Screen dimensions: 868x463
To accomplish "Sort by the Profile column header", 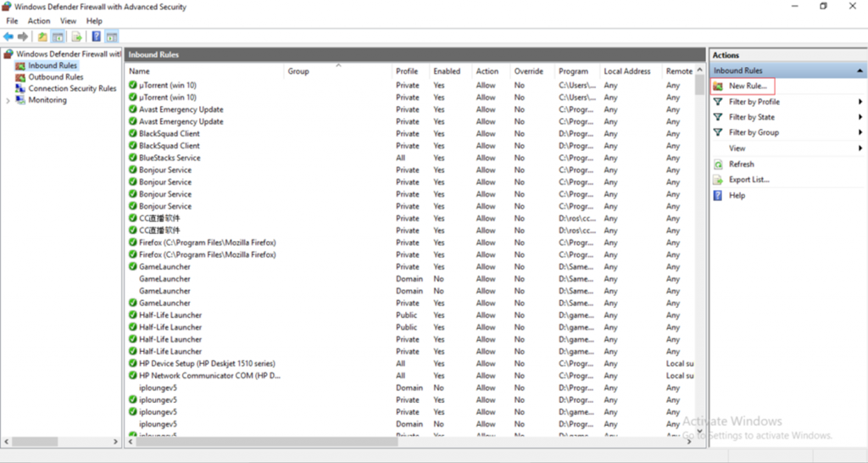I will [407, 71].
